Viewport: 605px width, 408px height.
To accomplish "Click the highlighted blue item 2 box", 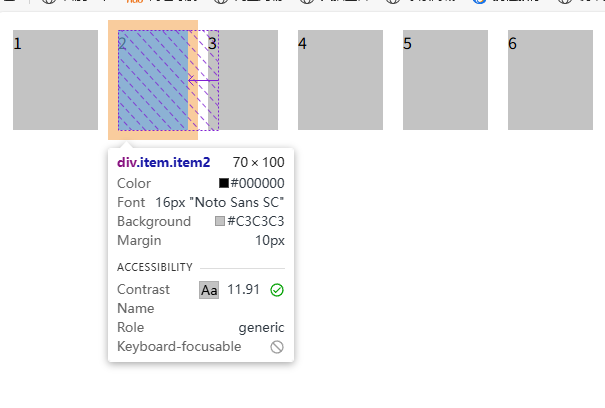I will (x=153, y=80).
